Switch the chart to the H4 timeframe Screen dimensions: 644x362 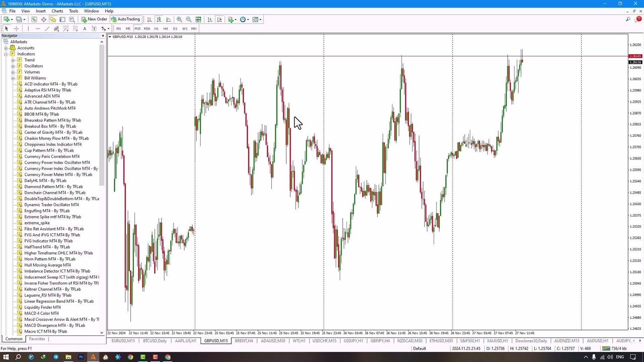click(166, 29)
